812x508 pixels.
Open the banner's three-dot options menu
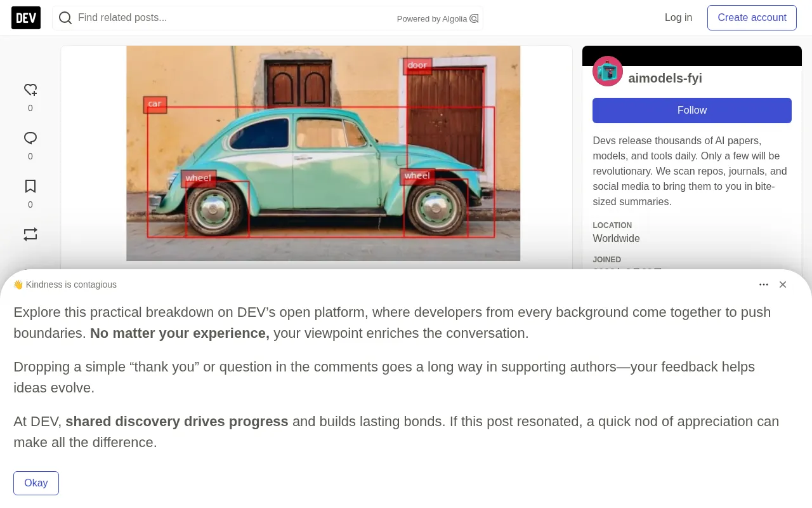[764, 284]
